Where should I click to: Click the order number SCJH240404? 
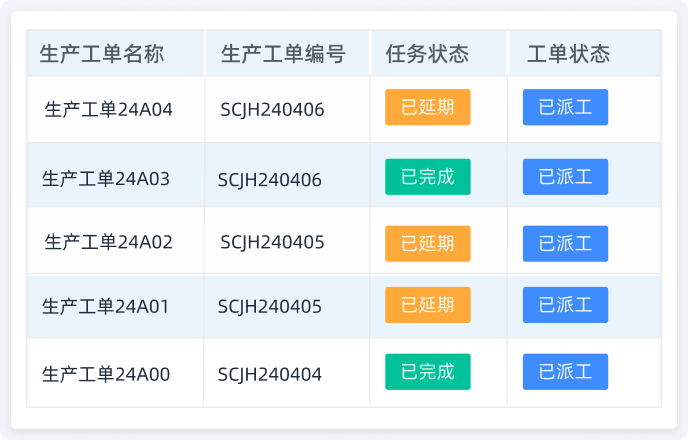tap(270, 374)
